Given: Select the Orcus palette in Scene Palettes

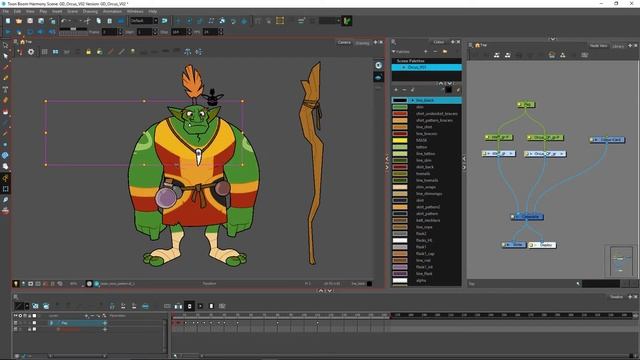Looking at the screenshot, I should coord(427,67).
